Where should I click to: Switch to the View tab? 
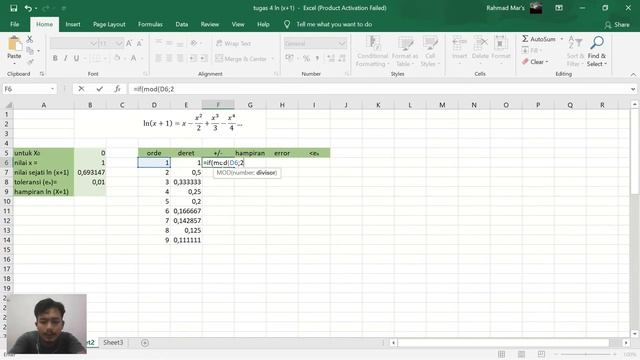238,24
